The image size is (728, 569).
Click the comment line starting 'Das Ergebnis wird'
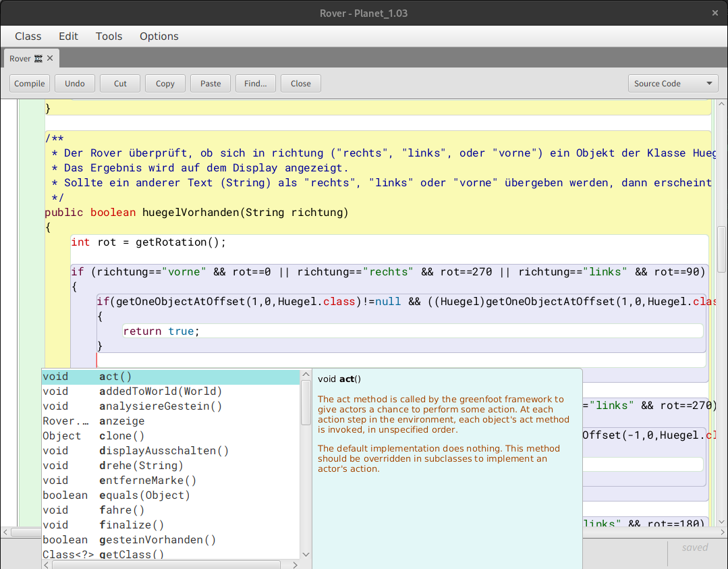(x=200, y=167)
